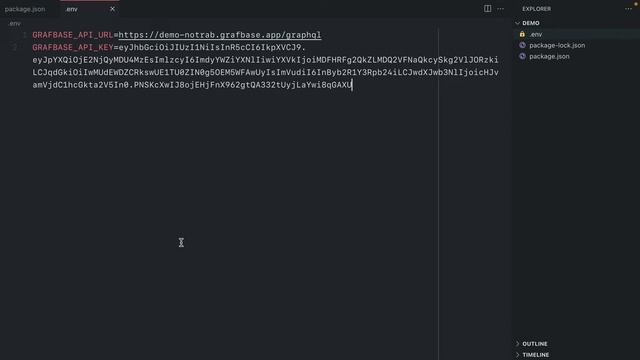Image resolution: width=640 pixels, height=360 pixels.
Task: Split the editor to the right
Action: (x=487, y=9)
